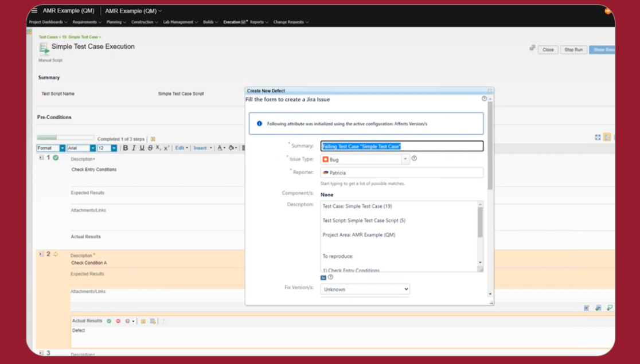
Task: Mark actual results as passed (green check)
Action: (109, 321)
